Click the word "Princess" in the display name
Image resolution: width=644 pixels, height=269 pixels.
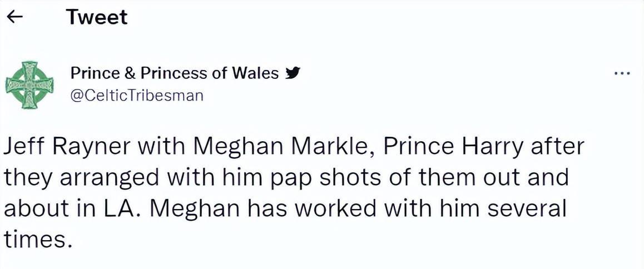click(174, 73)
